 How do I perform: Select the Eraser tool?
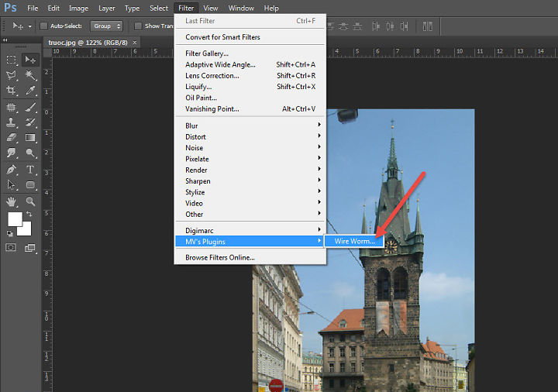click(x=12, y=138)
